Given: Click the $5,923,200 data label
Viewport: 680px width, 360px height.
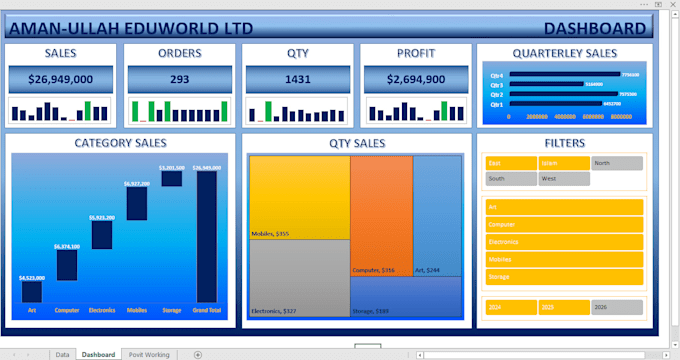Looking at the screenshot, I should point(102,217).
